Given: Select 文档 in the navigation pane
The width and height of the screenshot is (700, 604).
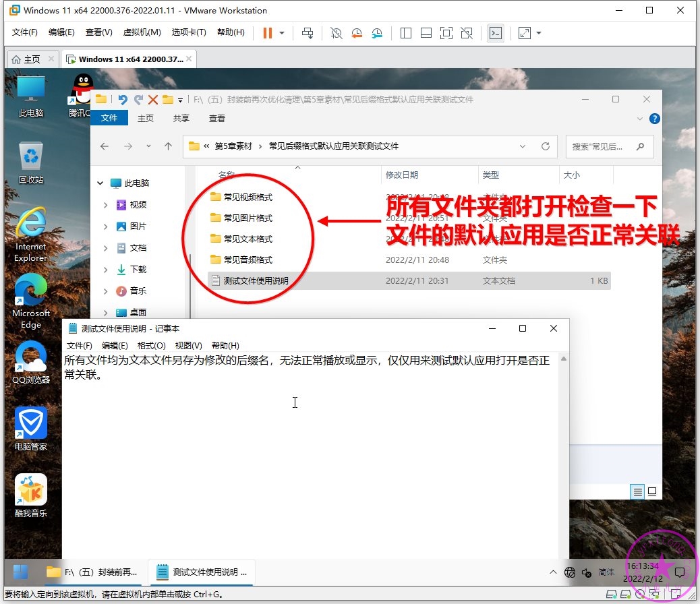Looking at the screenshot, I should click(x=138, y=248).
